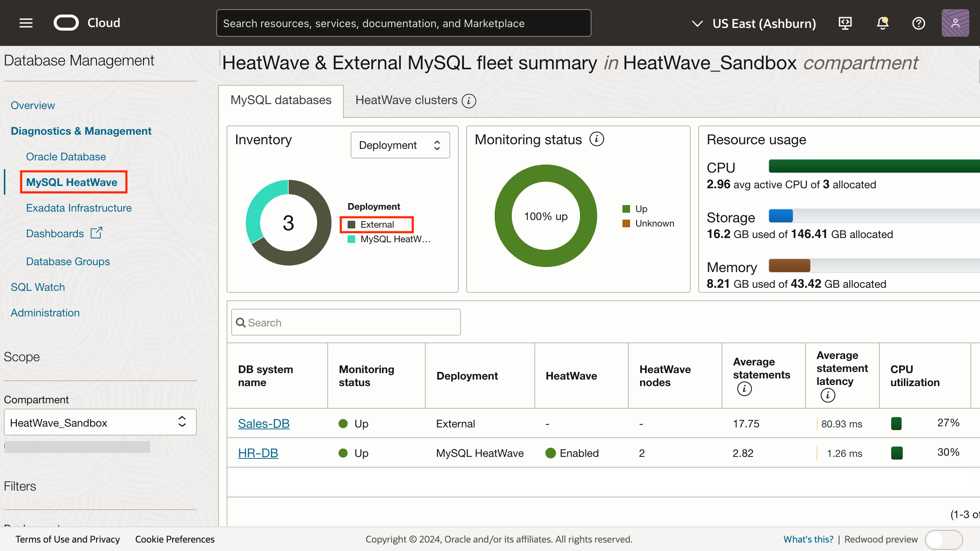
Task: Launch Cloud Shell console icon
Action: click(845, 23)
